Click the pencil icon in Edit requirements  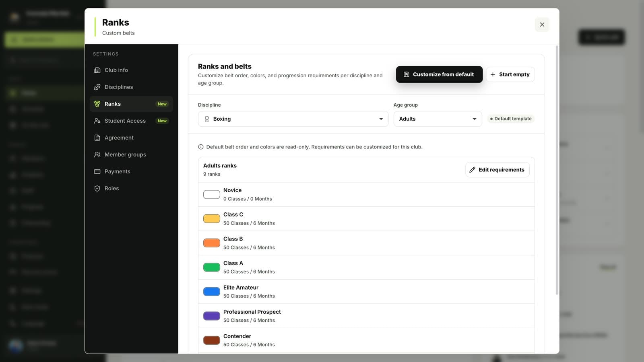pyautogui.click(x=472, y=170)
